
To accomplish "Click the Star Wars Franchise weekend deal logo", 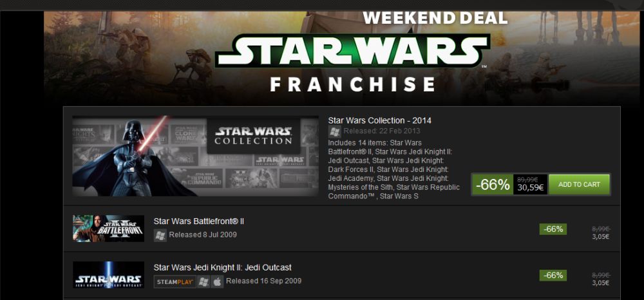I will click(x=353, y=52).
